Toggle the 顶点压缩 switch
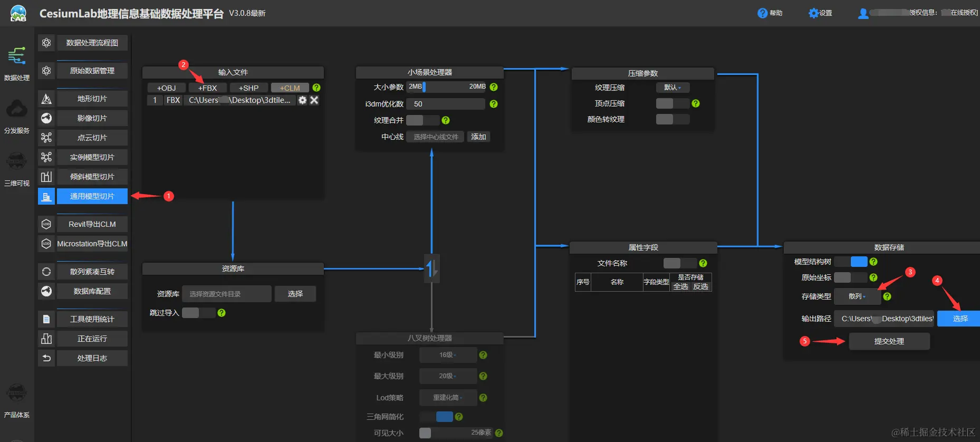 pyautogui.click(x=672, y=103)
